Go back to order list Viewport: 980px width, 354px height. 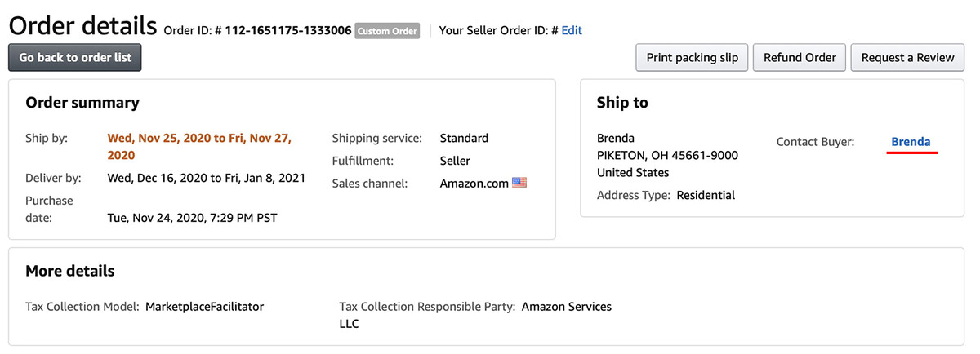(x=75, y=58)
